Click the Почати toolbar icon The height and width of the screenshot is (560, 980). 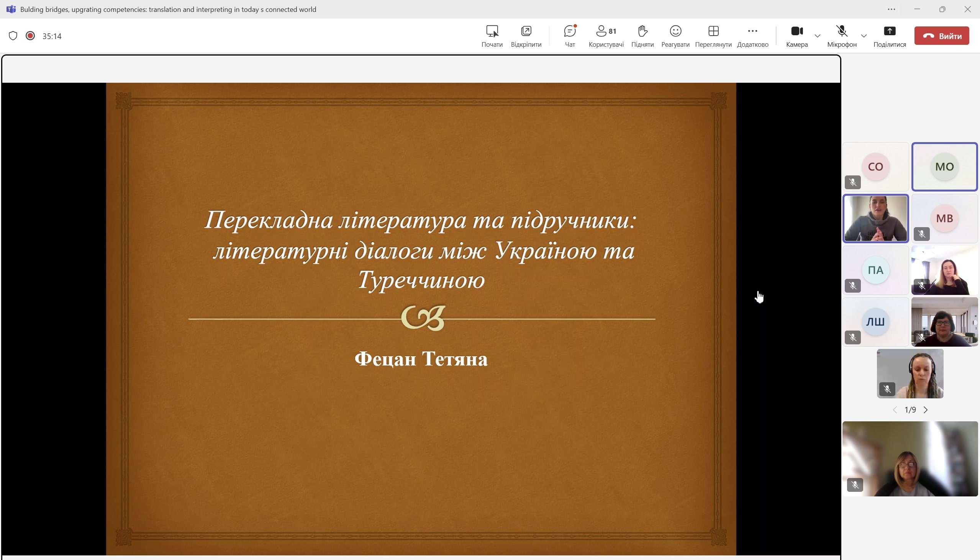[x=492, y=31]
